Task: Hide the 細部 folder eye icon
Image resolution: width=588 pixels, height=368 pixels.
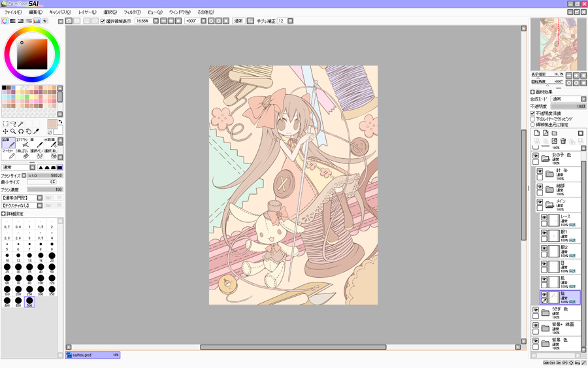Action: pyautogui.click(x=540, y=186)
